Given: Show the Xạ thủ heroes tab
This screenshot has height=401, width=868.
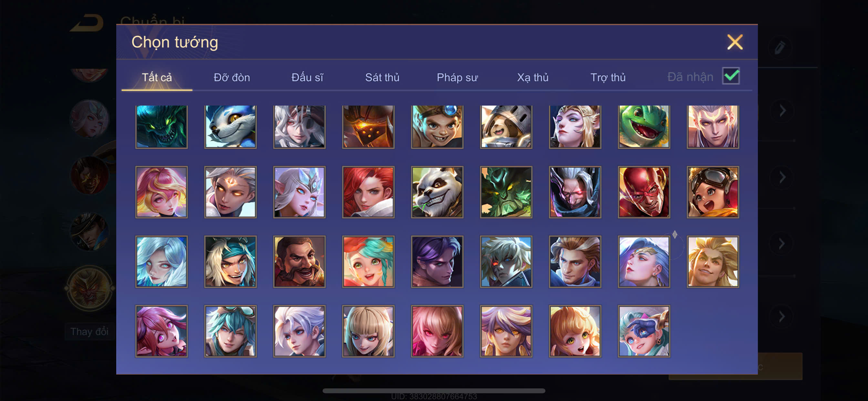Looking at the screenshot, I should (x=533, y=77).
